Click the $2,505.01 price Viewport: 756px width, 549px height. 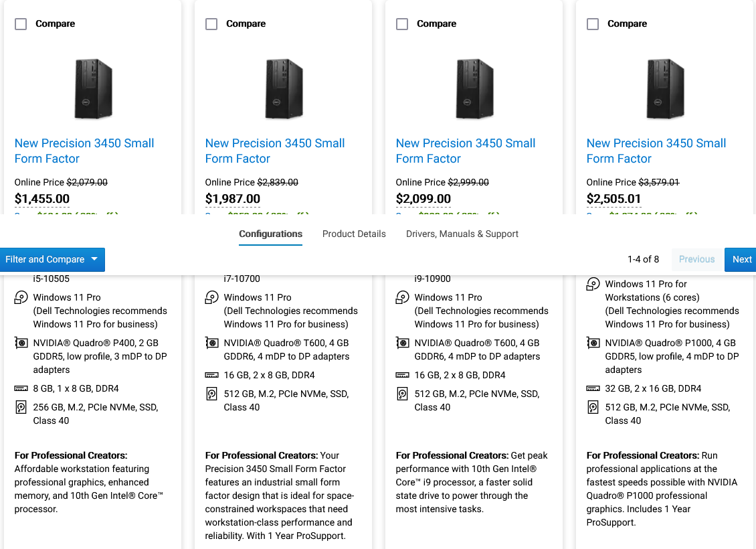(x=613, y=199)
